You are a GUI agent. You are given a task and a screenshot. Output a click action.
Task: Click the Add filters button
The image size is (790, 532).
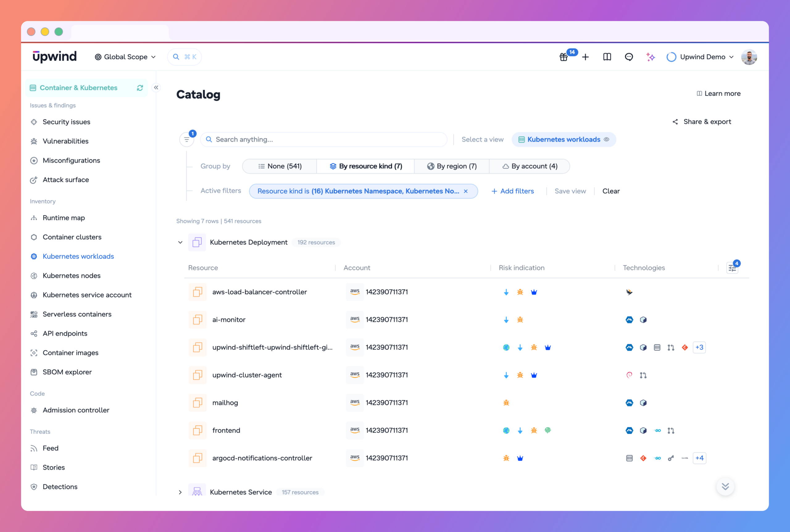click(x=512, y=191)
